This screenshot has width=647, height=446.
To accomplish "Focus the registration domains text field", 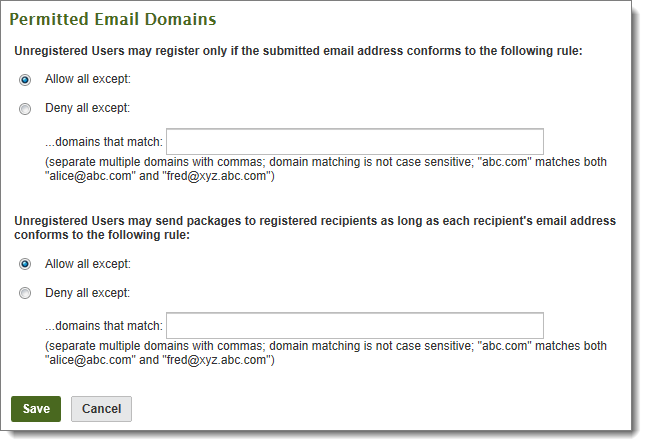I will pos(354,141).
